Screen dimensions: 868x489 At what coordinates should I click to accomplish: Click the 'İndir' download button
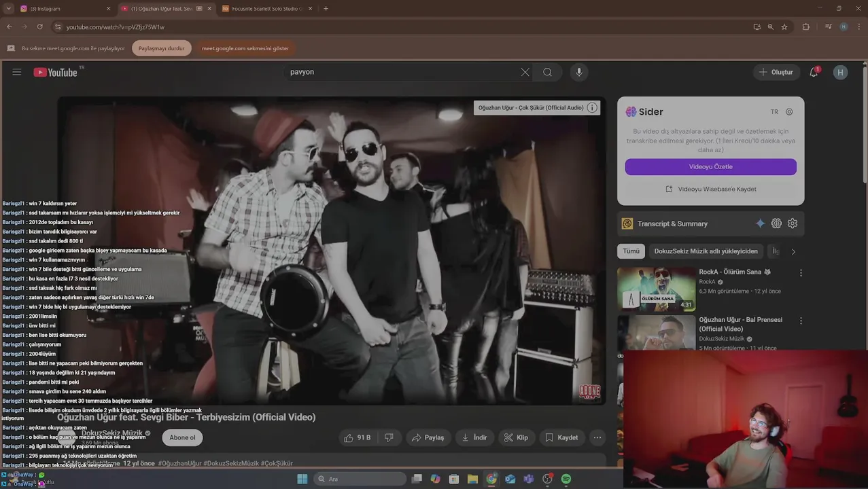click(474, 438)
